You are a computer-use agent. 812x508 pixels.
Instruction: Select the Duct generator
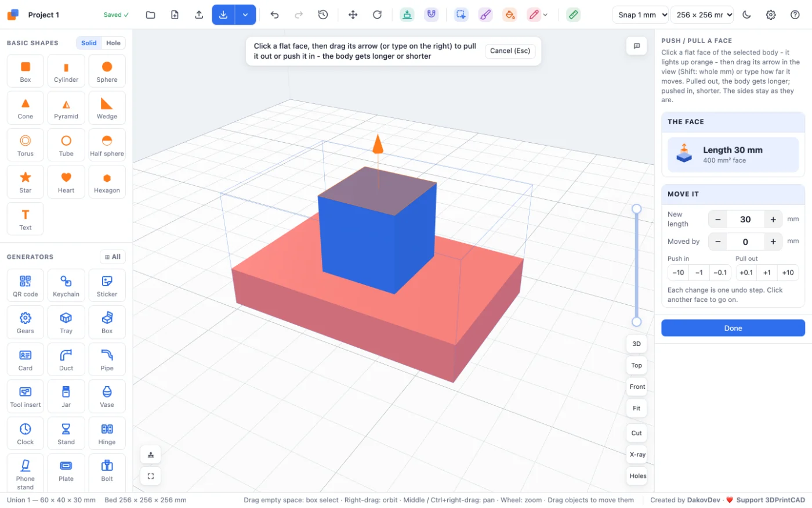tap(66, 359)
